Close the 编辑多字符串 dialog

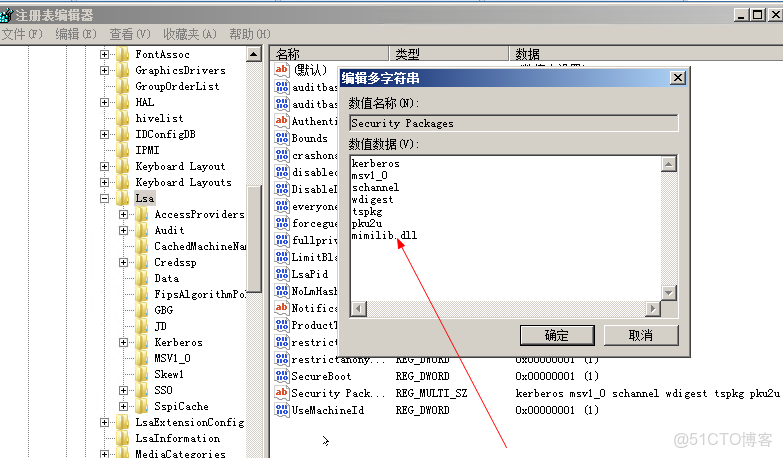coord(678,78)
